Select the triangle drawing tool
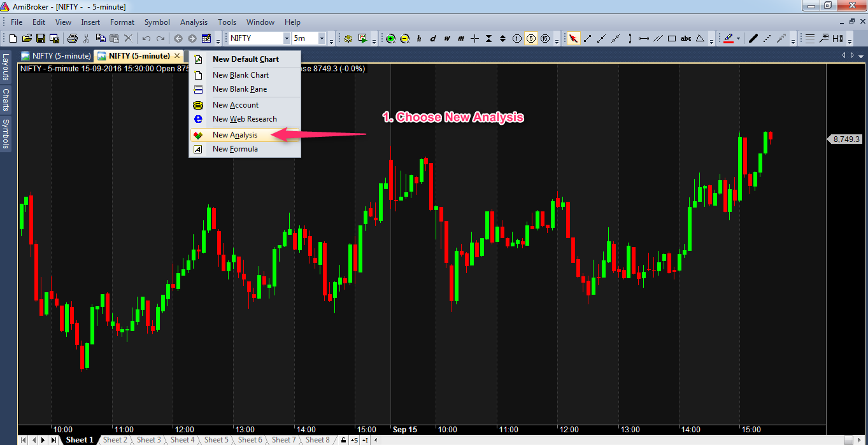The width and height of the screenshot is (868, 445). [700, 38]
